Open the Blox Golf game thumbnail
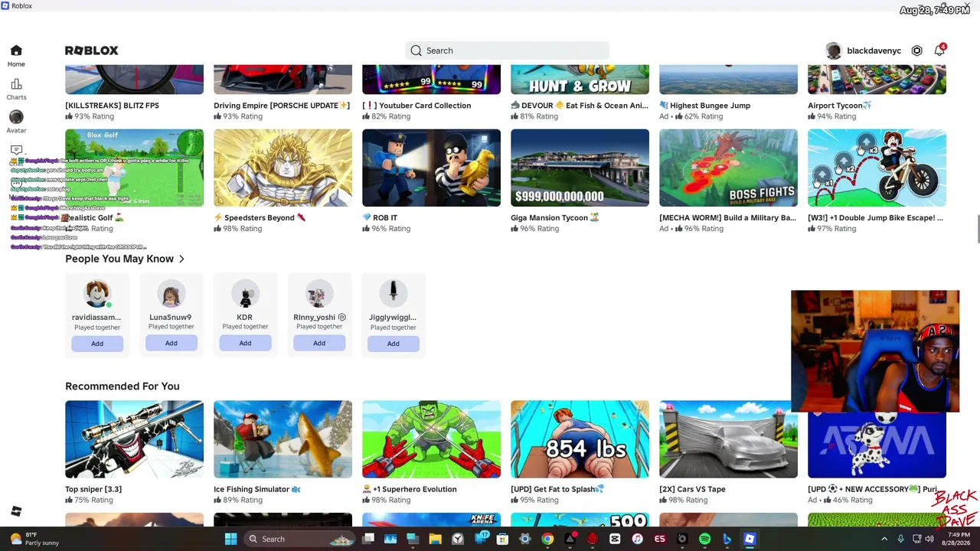The image size is (980, 551). tap(134, 168)
